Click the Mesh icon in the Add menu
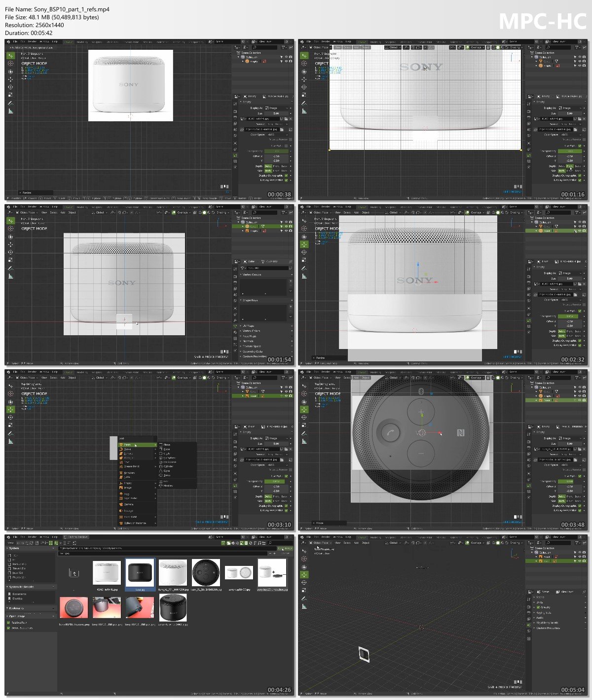Viewport: 592px width, 700px height. point(121,445)
